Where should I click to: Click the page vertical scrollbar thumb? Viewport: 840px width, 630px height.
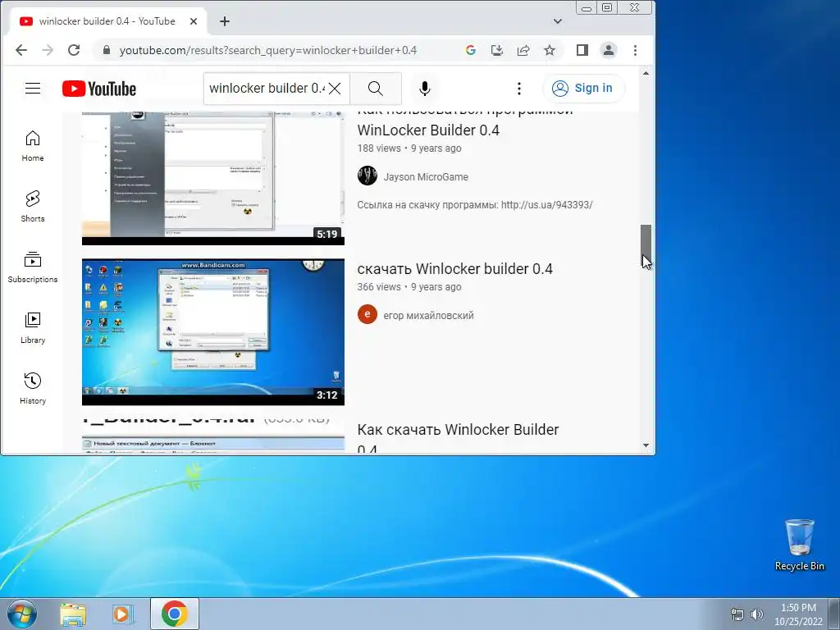pos(646,244)
